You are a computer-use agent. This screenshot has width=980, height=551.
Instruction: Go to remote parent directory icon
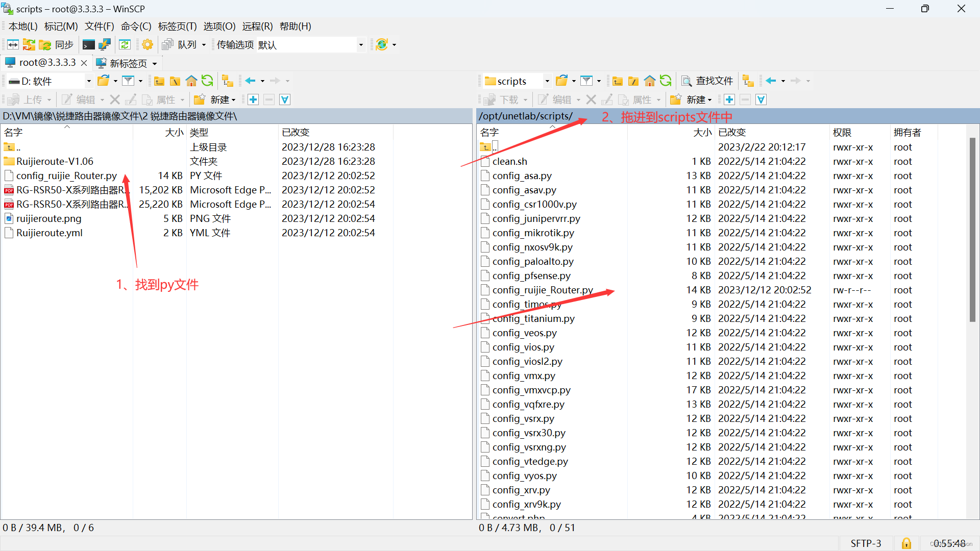point(618,81)
